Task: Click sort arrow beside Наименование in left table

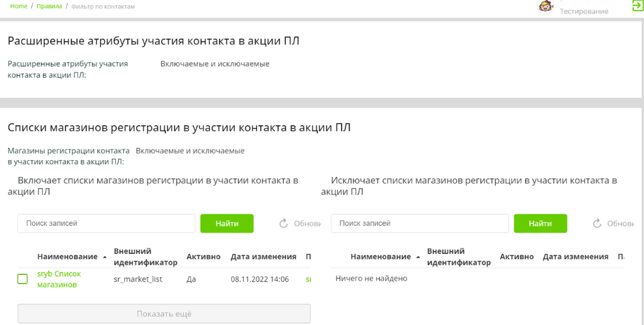Action: [105, 257]
